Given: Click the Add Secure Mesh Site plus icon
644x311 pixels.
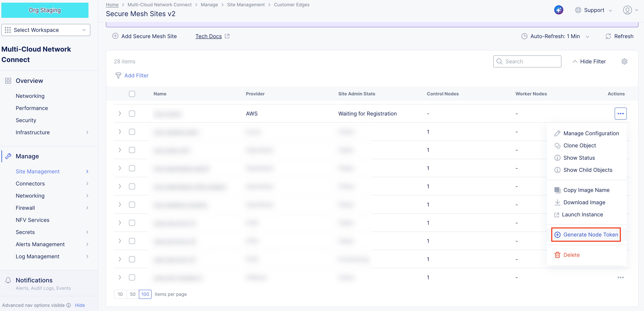Looking at the screenshot, I should [115, 36].
